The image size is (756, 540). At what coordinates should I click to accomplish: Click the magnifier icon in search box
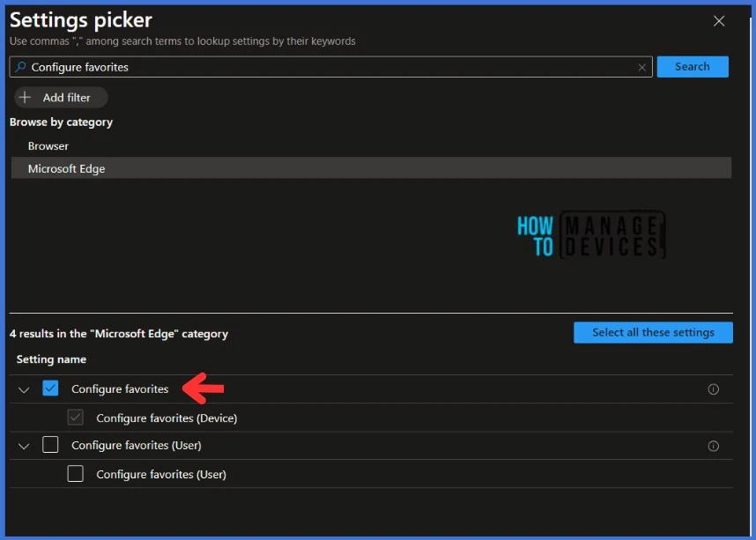coord(20,67)
